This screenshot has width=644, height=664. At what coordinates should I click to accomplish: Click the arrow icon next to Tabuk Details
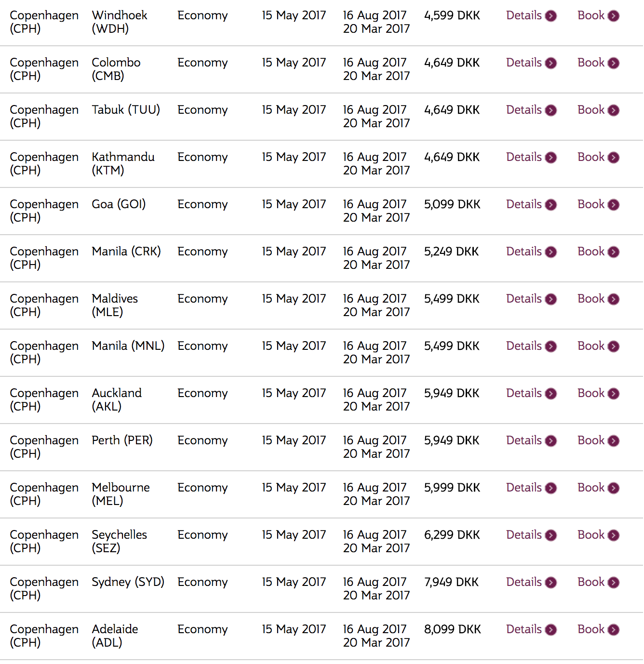tap(551, 110)
